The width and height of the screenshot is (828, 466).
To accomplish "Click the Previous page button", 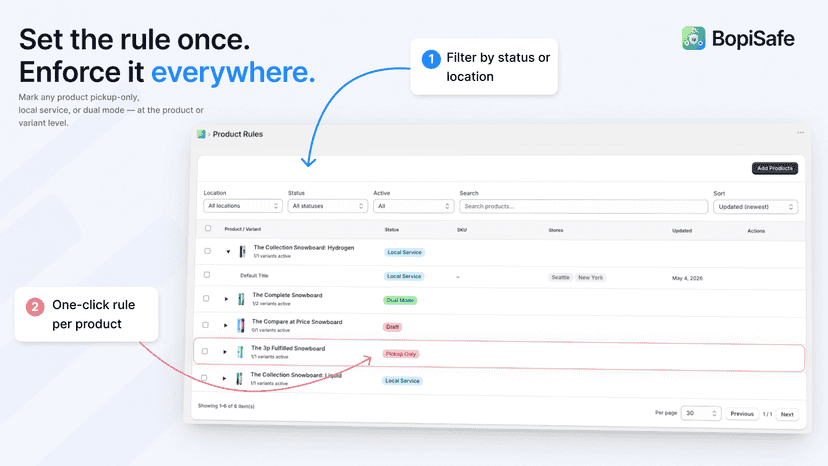I will point(742,414).
